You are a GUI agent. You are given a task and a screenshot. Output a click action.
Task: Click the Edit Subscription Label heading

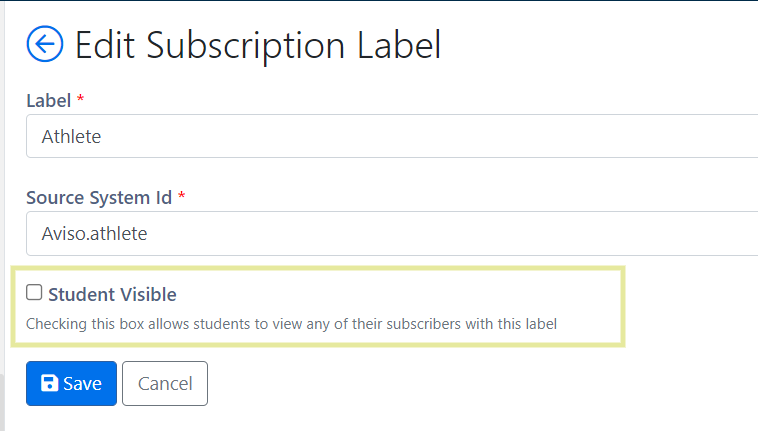coord(258,45)
